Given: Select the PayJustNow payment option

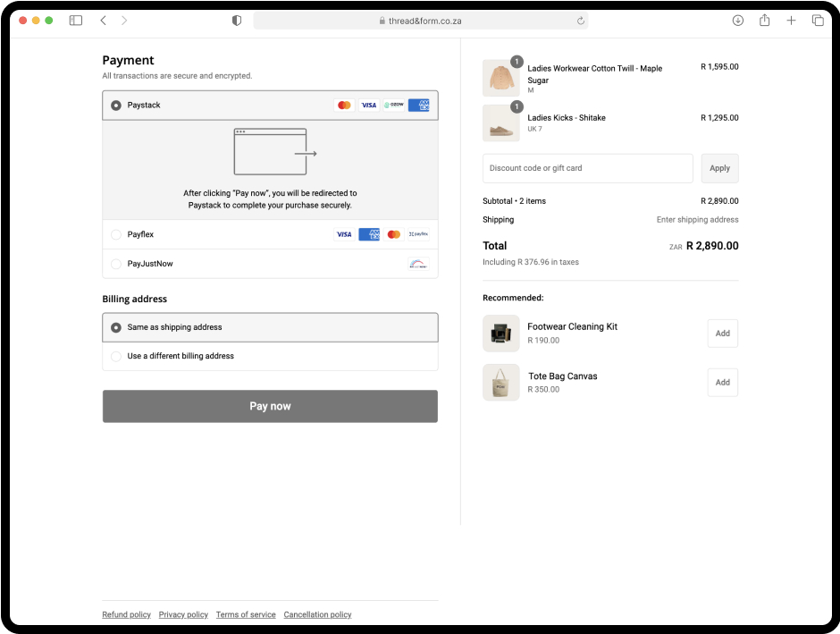Looking at the screenshot, I should [x=116, y=265].
